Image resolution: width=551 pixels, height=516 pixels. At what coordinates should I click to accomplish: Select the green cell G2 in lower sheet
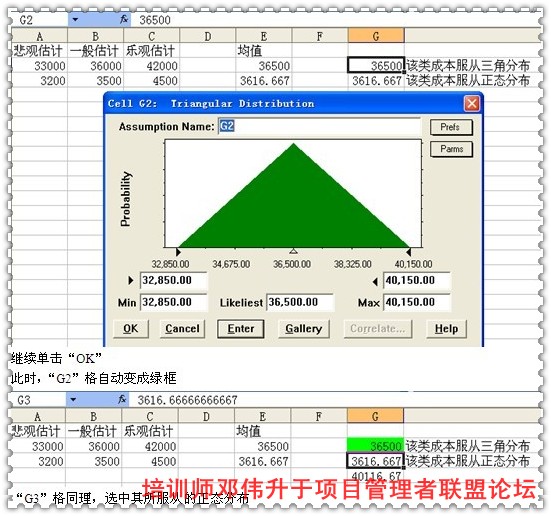point(375,445)
